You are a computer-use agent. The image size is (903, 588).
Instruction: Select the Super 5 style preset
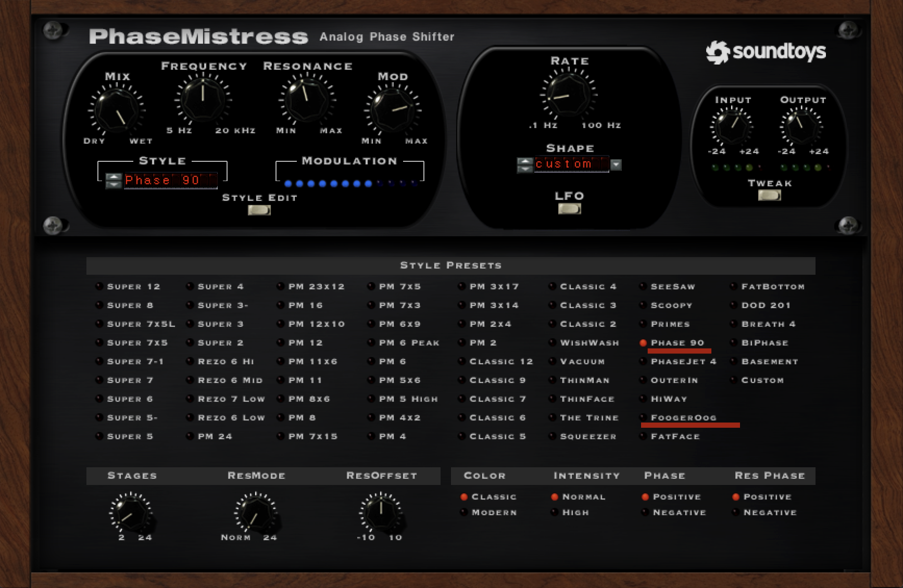[x=124, y=437]
